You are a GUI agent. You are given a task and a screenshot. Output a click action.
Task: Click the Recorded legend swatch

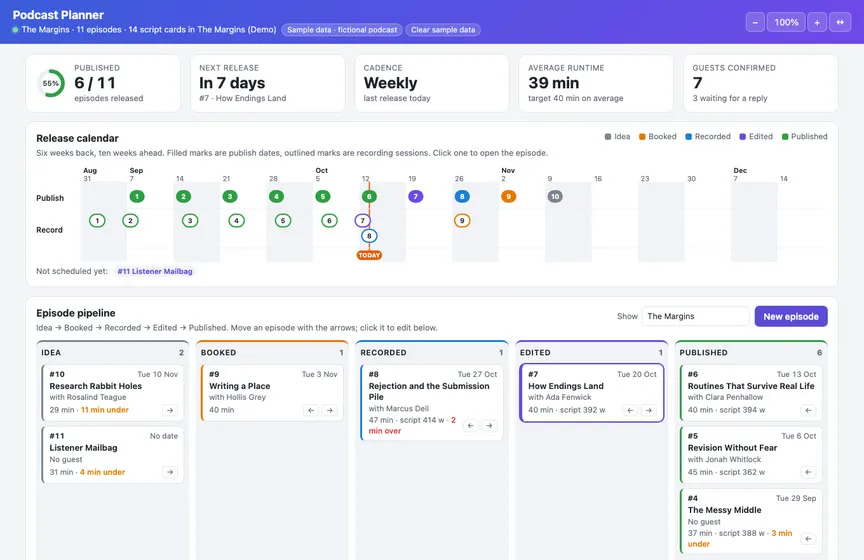click(688, 137)
